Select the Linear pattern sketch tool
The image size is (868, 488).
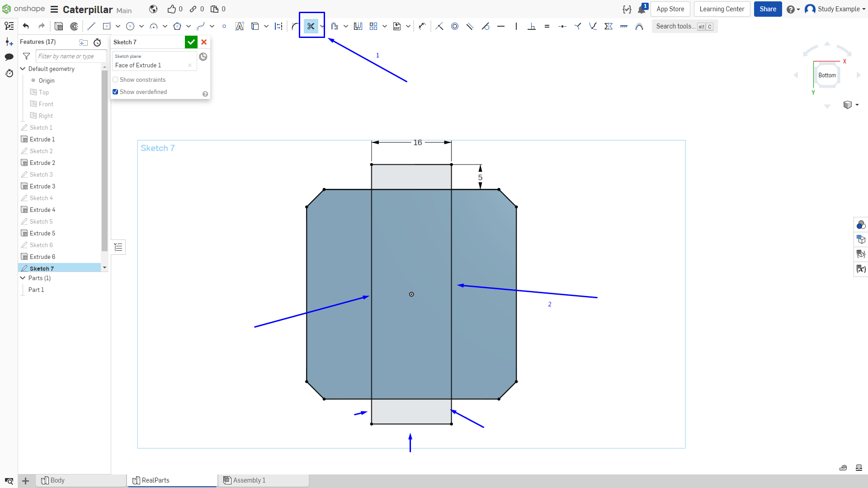(373, 26)
